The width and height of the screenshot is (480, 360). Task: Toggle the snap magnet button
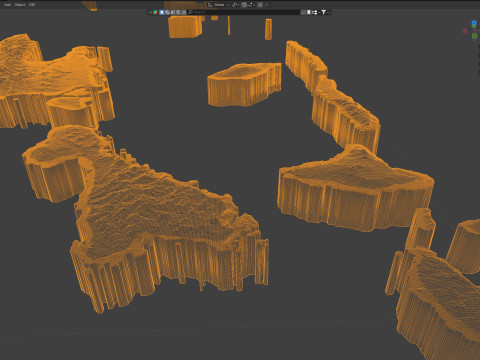(244, 5)
